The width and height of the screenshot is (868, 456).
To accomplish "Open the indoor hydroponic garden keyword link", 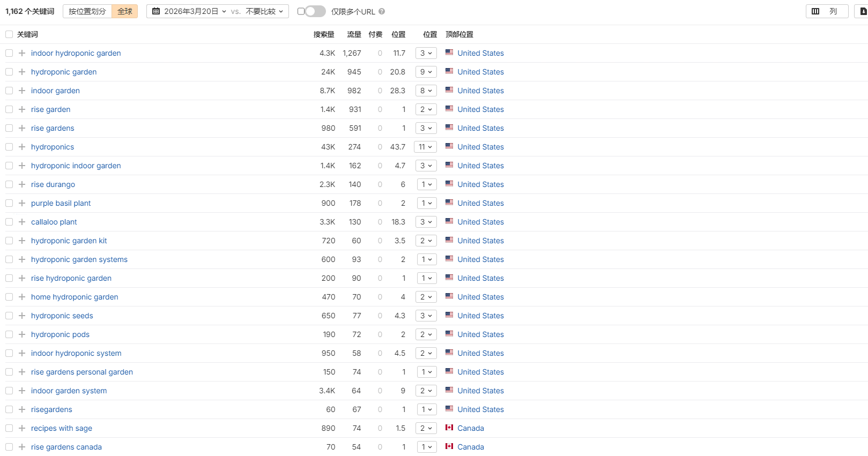I will [76, 53].
